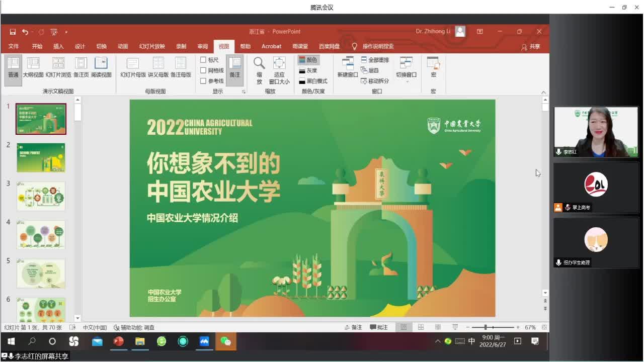Click Arrange All (全部重排)
The image size is (644, 362).
(375, 60)
